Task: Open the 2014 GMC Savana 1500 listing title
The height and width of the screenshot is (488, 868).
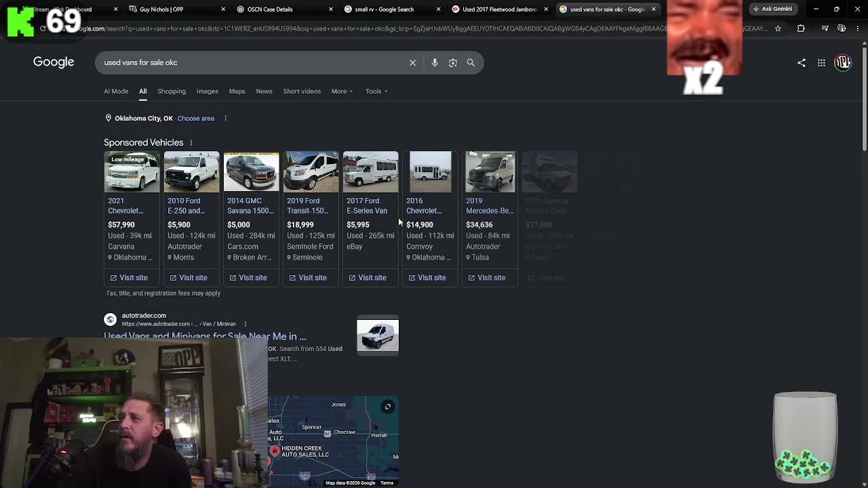Action: [x=250, y=206]
